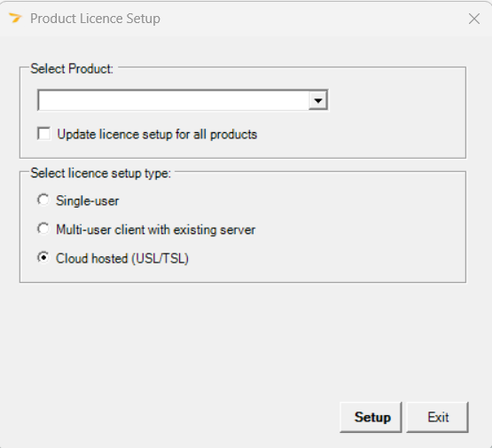Close the Product Licence Setup window
The width and height of the screenshot is (492, 448).
473,19
